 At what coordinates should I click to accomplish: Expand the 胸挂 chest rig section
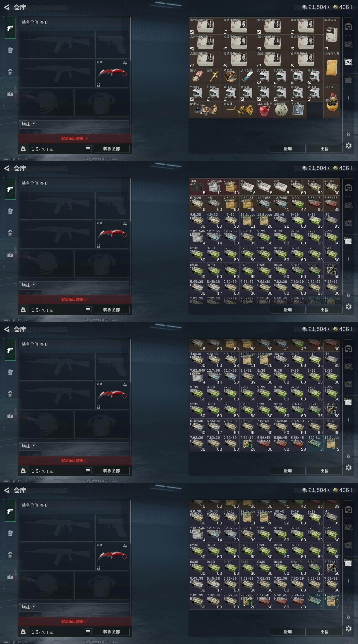[74, 124]
